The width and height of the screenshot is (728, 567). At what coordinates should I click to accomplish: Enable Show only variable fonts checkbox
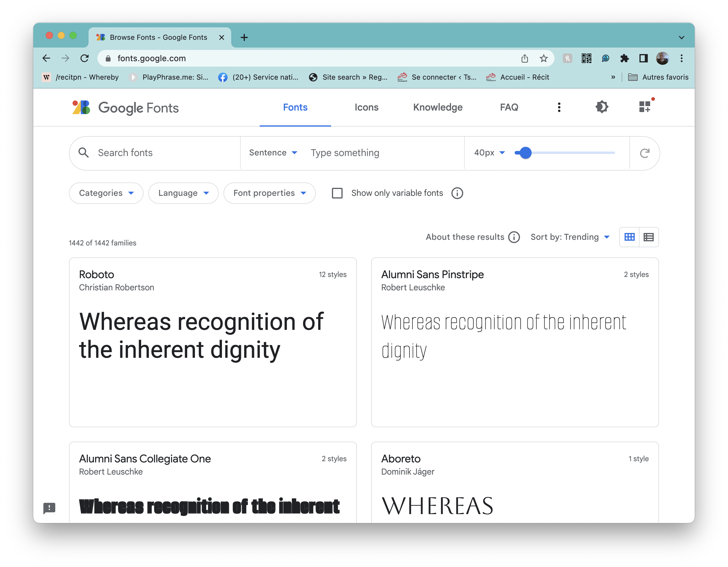[337, 193]
